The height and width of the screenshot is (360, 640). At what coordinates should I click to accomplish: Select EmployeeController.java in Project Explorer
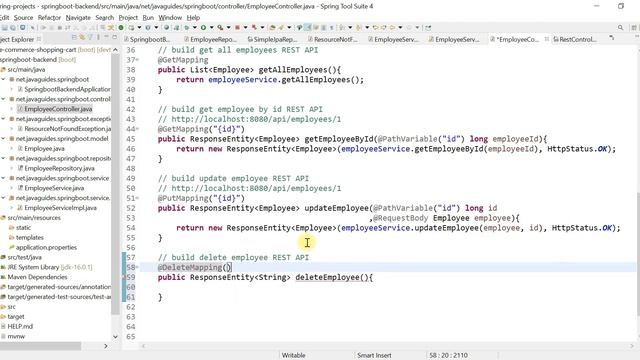(58, 109)
